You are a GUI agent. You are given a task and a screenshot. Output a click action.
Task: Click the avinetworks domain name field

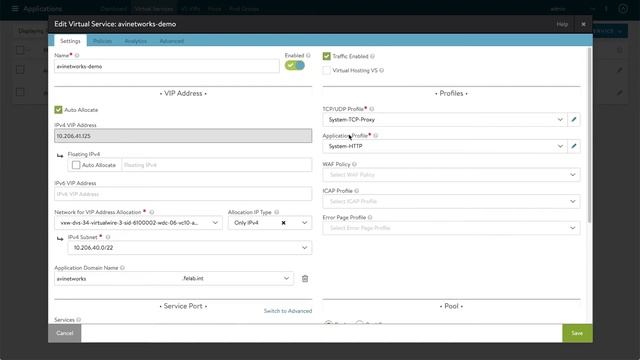(x=117, y=278)
